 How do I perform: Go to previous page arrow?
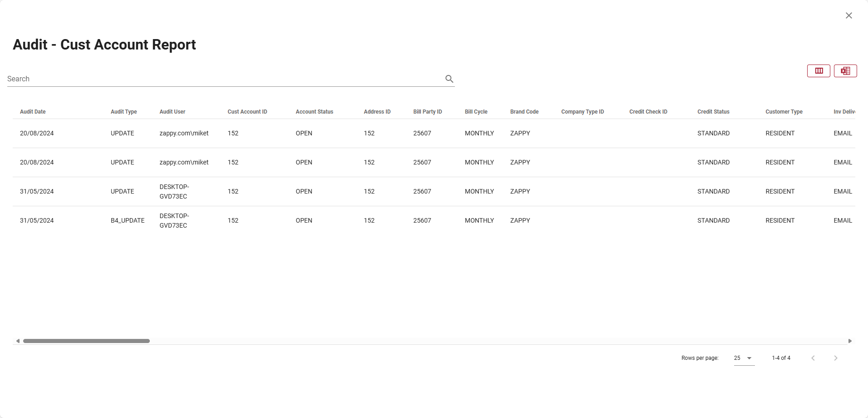813,358
